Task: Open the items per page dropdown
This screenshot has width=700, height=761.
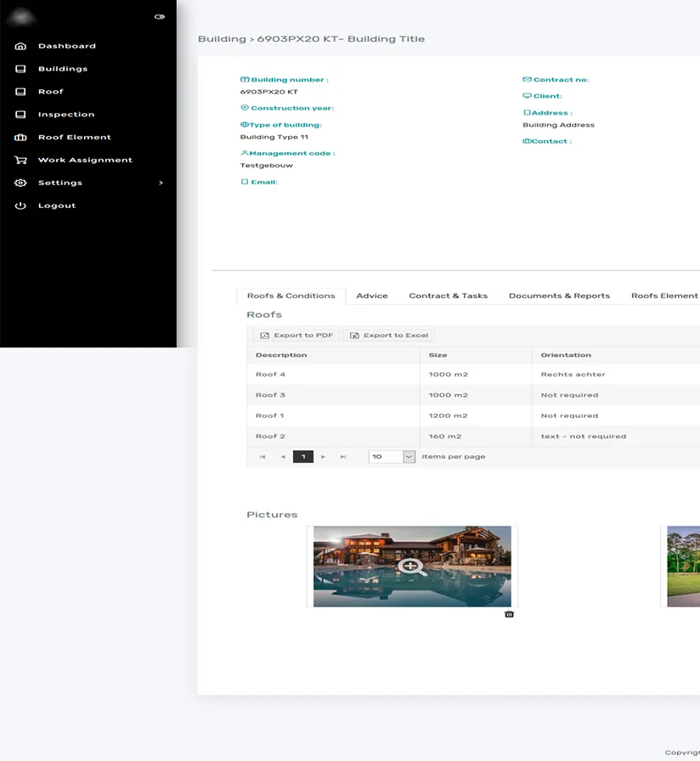Action: click(x=409, y=457)
